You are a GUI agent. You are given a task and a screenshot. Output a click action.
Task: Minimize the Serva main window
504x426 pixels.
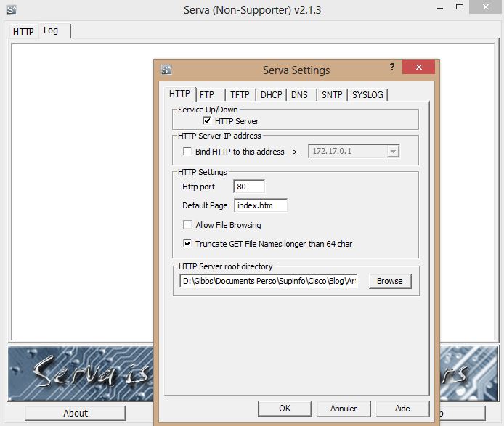[440, 8]
